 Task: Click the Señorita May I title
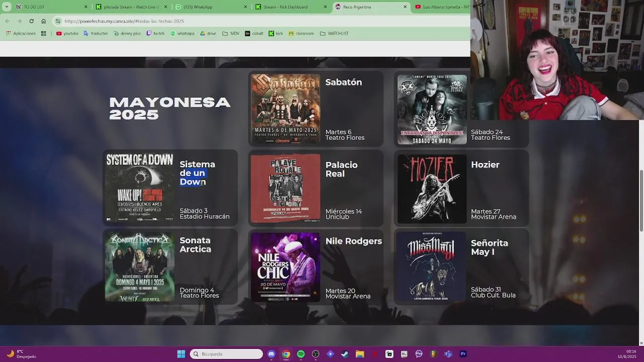(x=490, y=247)
